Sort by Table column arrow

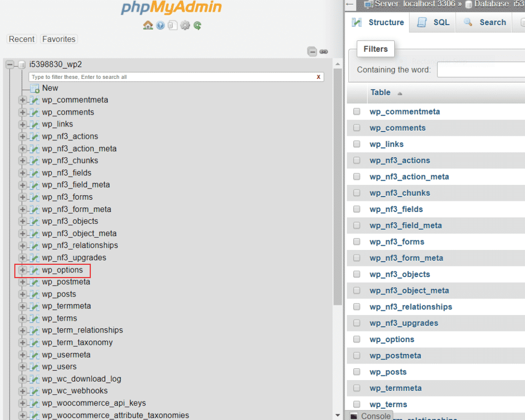[x=399, y=94]
